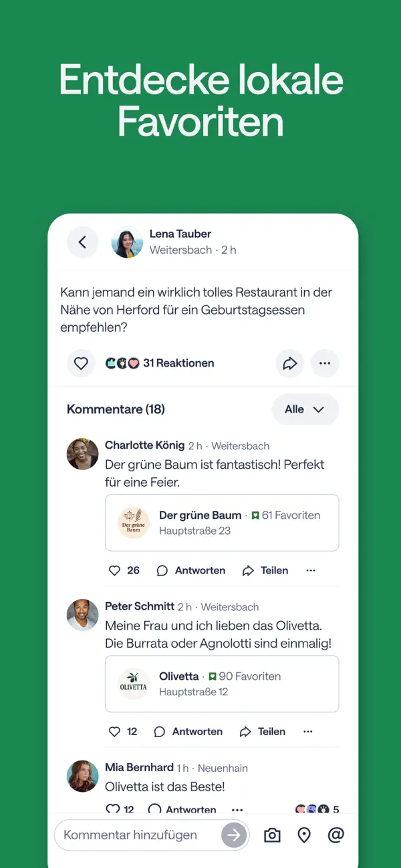Open the Der grüne Baum restaurant card
Viewport: 401px width, 868px height.
pos(222,523)
